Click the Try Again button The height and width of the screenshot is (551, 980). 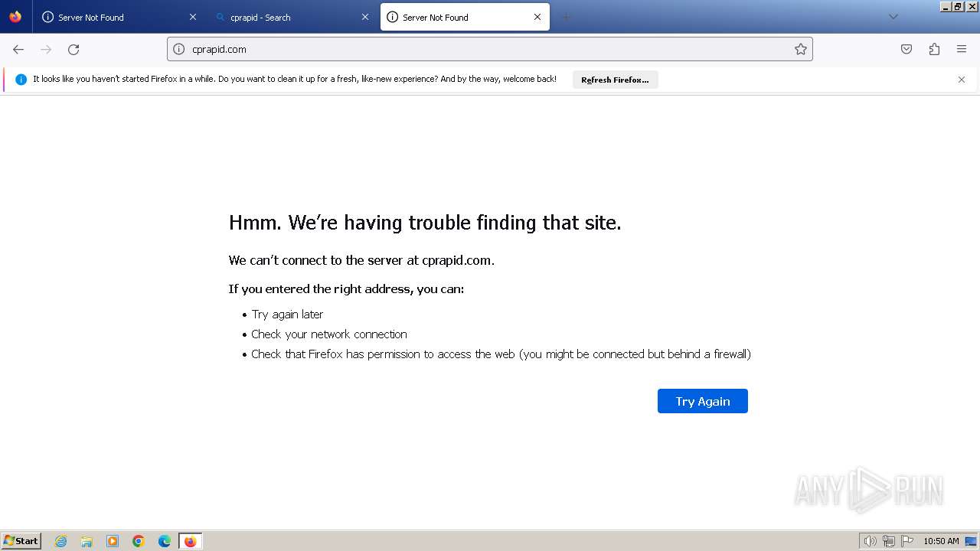pos(703,401)
